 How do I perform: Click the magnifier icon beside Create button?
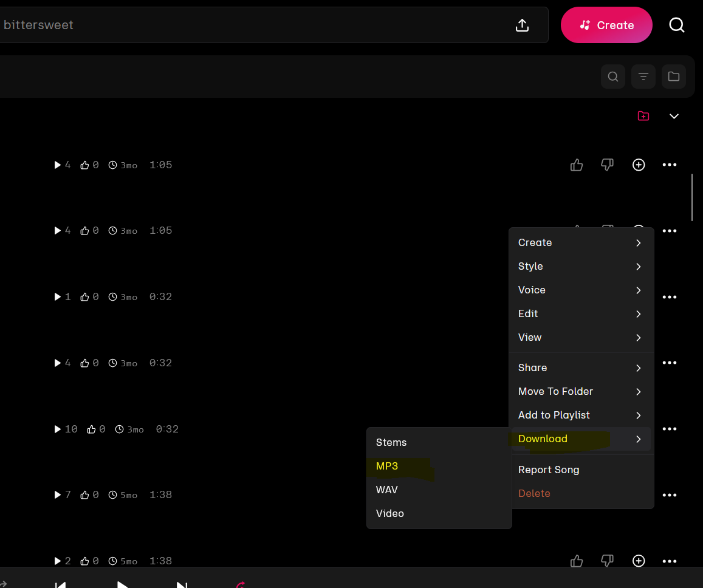click(x=677, y=25)
